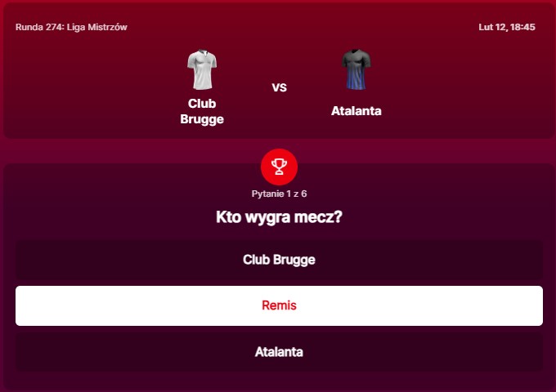Screen dimensions: 556x392
Task: Click the Atalanta name under the dark jersey
Action: pos(356,111)
